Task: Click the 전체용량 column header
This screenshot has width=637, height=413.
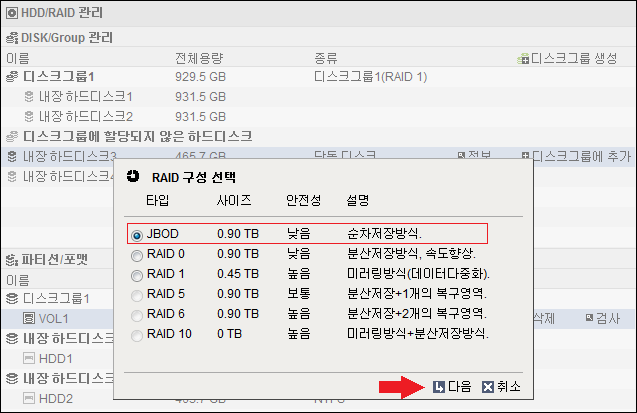Action: coord(199,58)
